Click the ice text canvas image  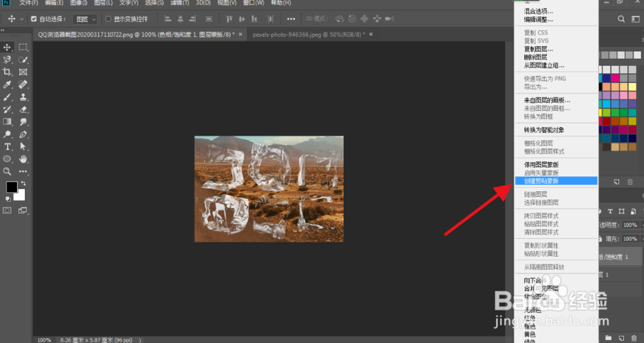click(269, 189)
